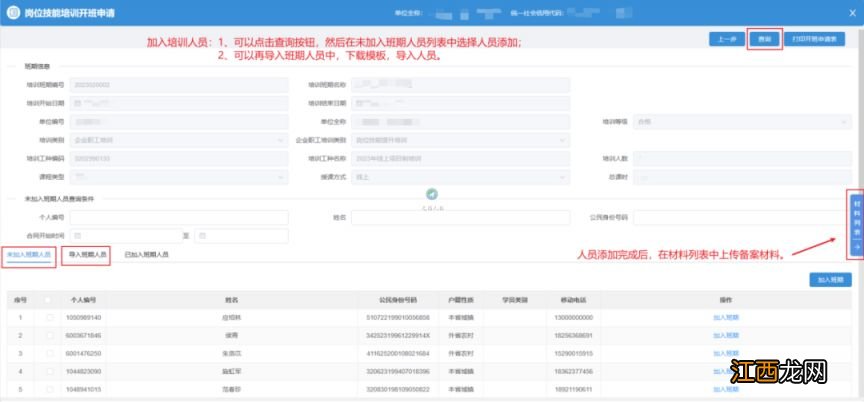Click the 培训工种编码 field

click(x=179, y=159)
